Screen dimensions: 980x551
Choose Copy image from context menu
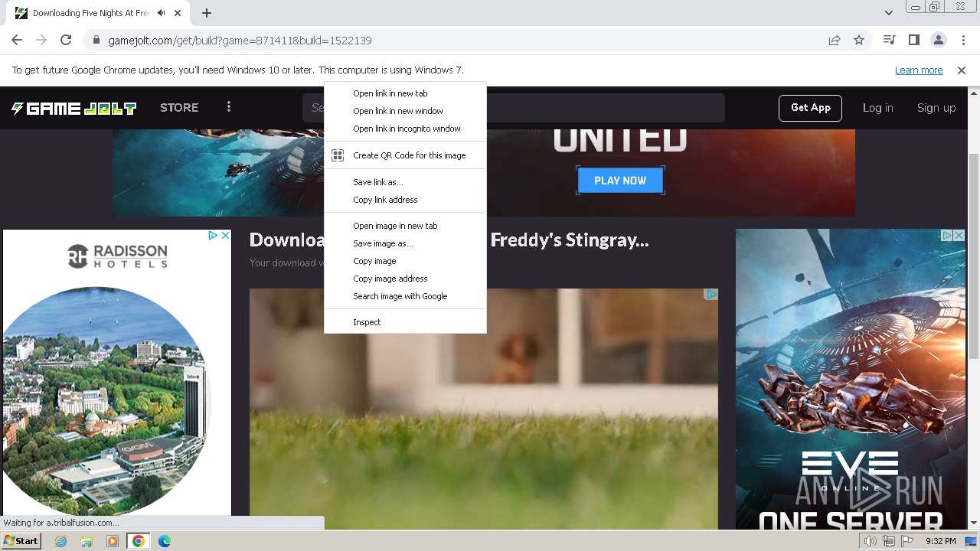(x=405, y=261)
